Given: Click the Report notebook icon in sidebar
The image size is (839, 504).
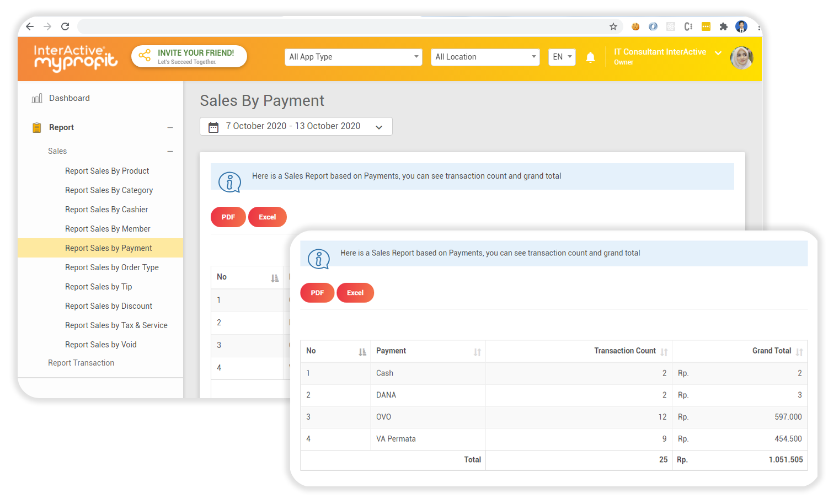Looking at the screenshot, I should coord(36,127).
